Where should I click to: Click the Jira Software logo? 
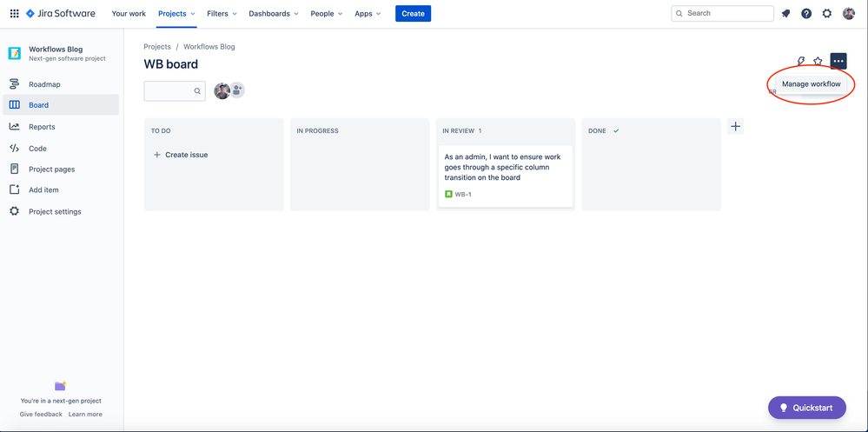click(x=60, y=13)
